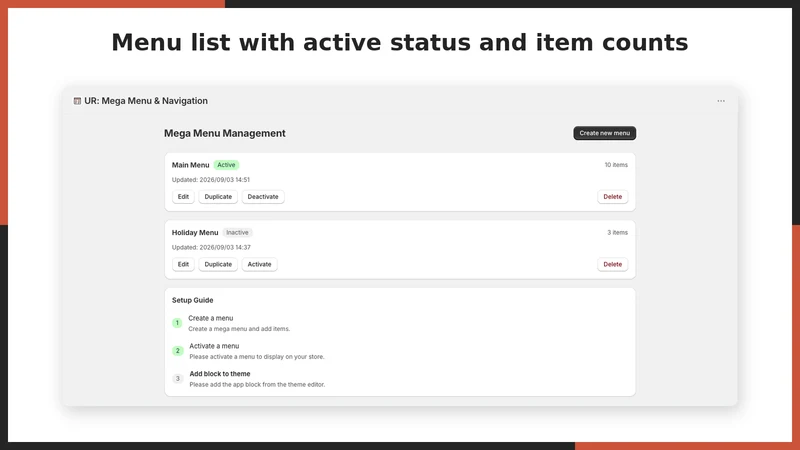800x450 pixels.
Task: Click the 10 items count
Action: tap(616, 165)
